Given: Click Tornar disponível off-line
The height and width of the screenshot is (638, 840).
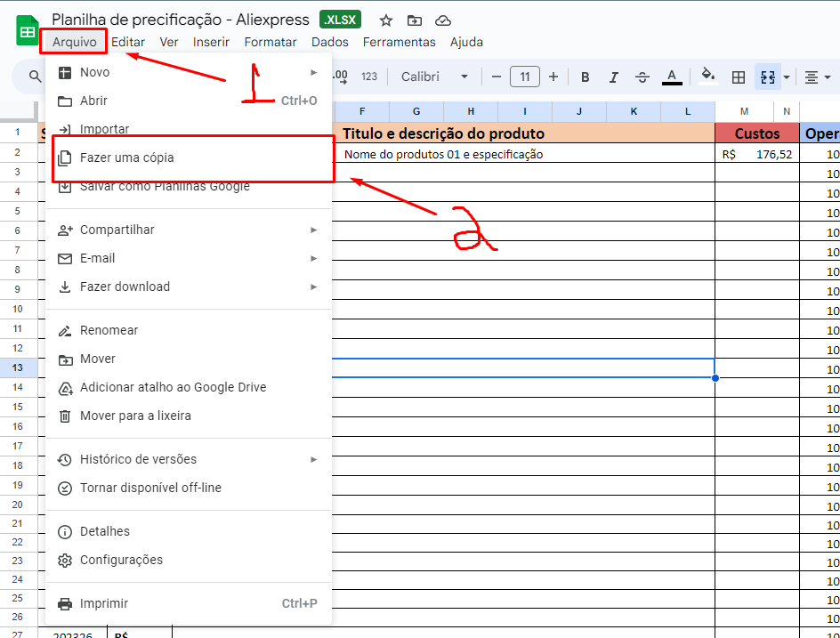Looking at the screenshot, I should (x=189, y=488).
